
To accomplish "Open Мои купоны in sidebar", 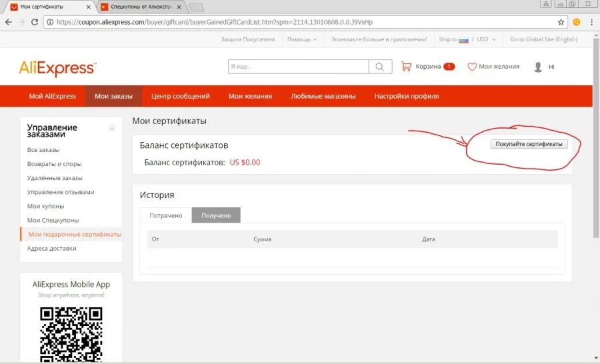I will pyautogui.click(x=45, y=206).
